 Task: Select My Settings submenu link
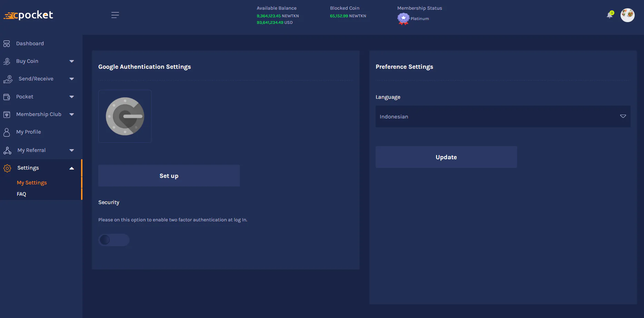32,183
